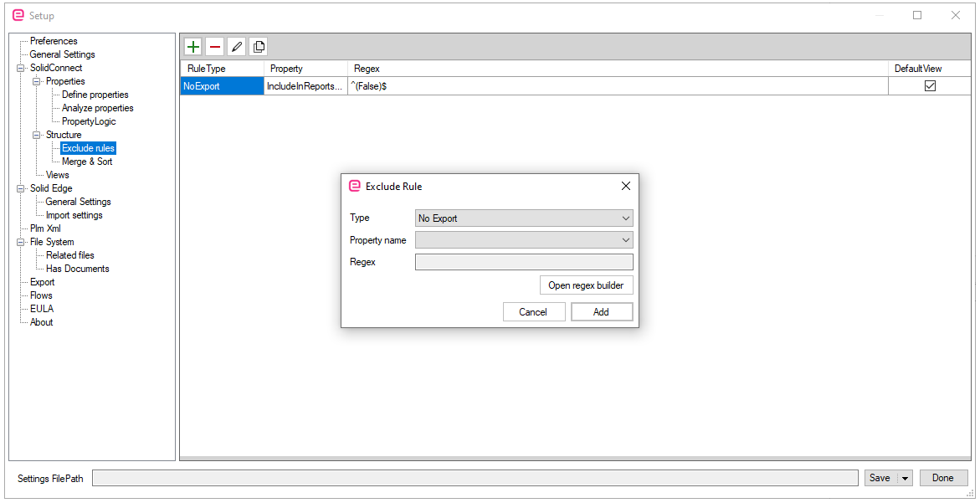This screenshot has width=980, height=503.
Task: Open the Type dropdown showing No Export
Action: [x=524, y=218]
